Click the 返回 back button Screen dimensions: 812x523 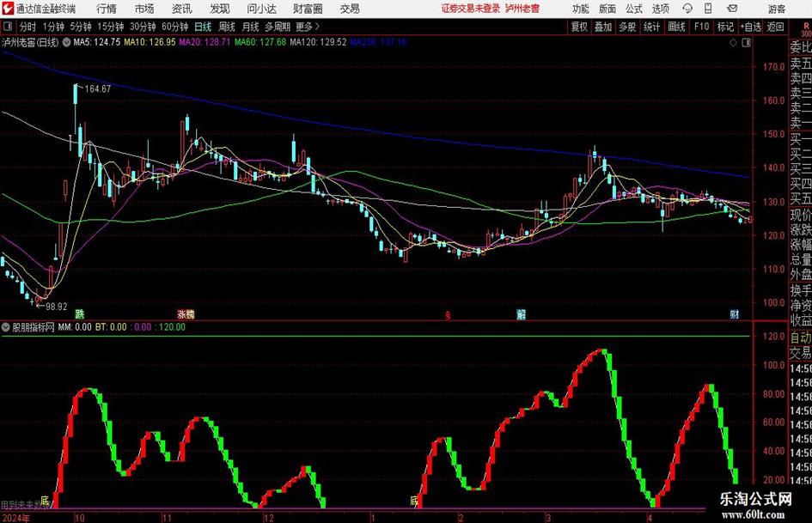776,27
